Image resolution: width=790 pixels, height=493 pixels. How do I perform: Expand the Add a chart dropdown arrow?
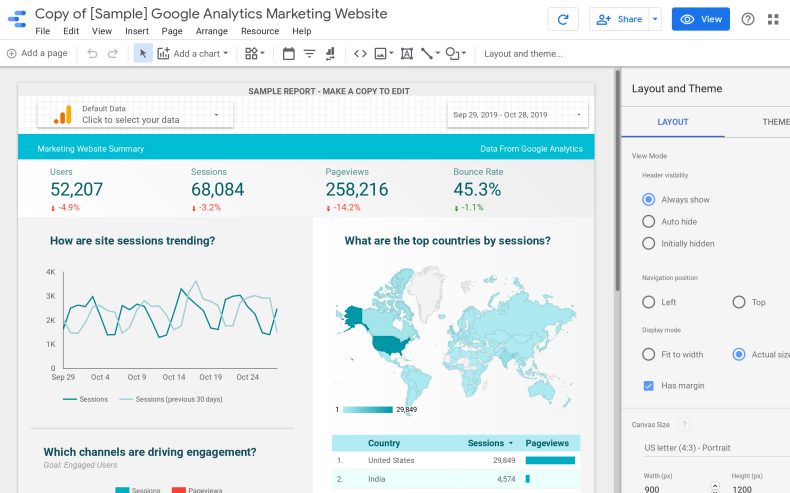(x=225, y=53)
